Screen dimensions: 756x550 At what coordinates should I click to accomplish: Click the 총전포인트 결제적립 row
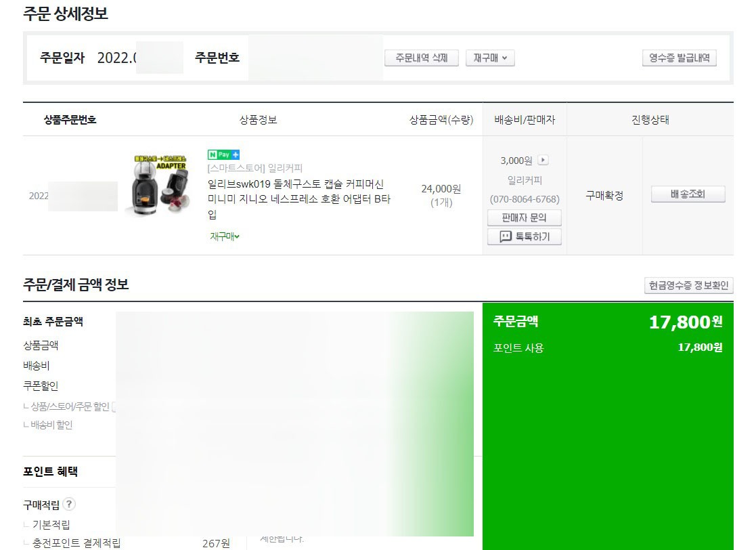127,543
